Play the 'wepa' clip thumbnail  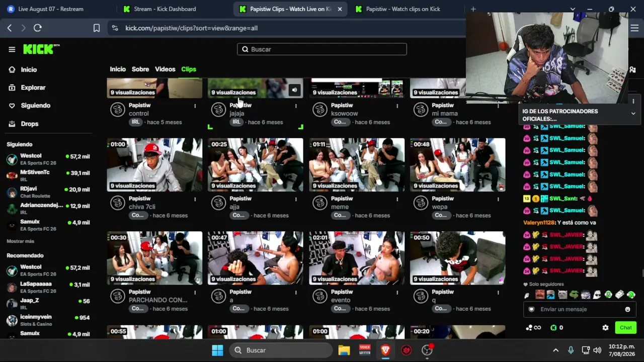458,165
